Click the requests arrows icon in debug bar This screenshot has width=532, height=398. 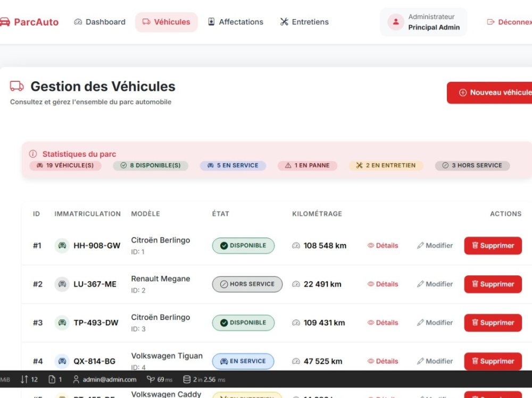[24, 379]
